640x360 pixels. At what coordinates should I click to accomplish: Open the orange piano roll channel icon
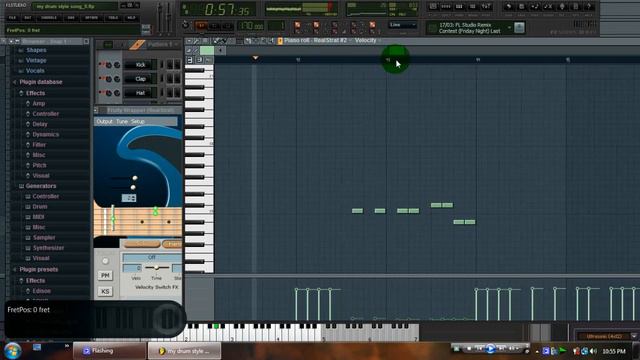280,40
